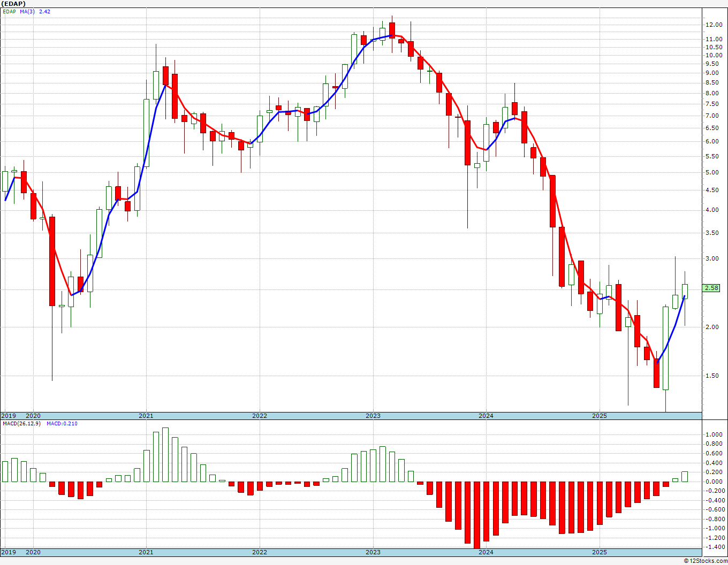Select the green EDAP legend label
Image resolution: width=728 pixels, height=565 pixels.
click(x=9, y=11)
